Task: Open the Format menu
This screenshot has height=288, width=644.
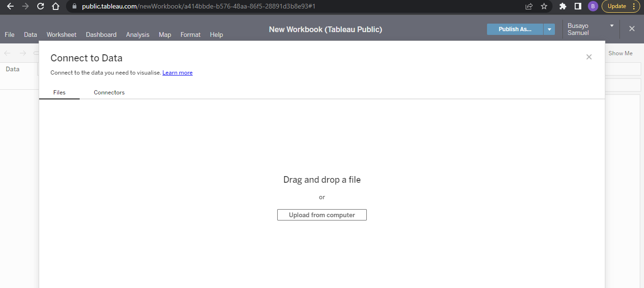Action: (190, 34)
